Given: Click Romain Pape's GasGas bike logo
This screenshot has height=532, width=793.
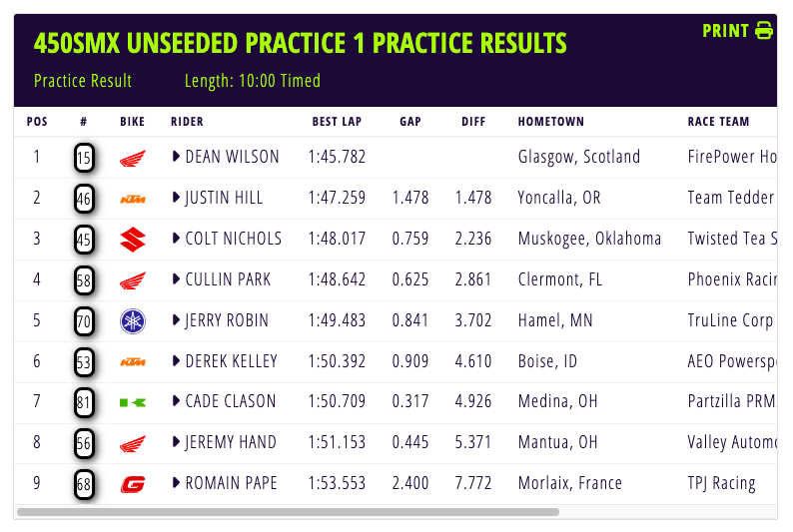Looking at the screenshot, I should (133, 484).
